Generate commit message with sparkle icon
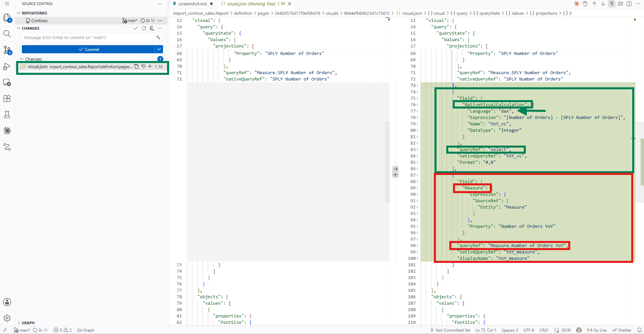The width and height of the screenshot is (644, 334). tap(158, 37)
